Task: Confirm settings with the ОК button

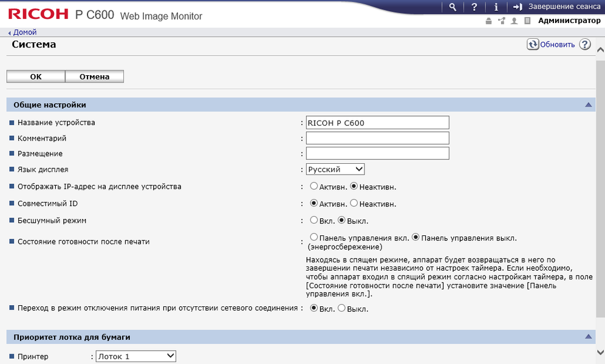Action: (36, 76)
